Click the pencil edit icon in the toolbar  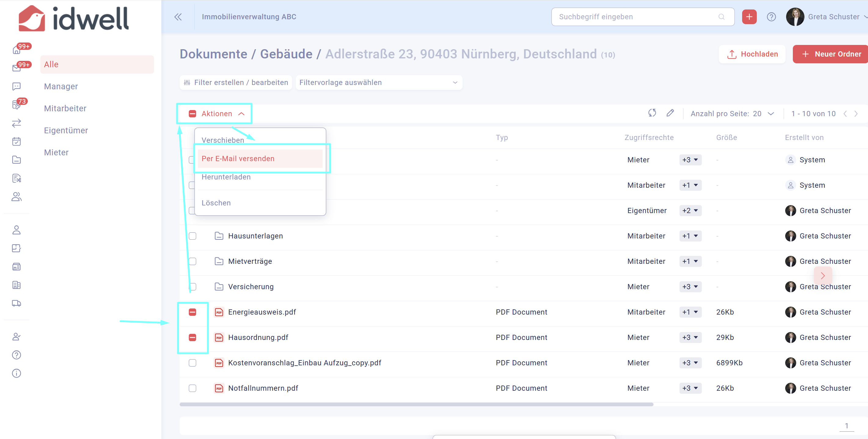pyautogui.click(x=670, y=113)
